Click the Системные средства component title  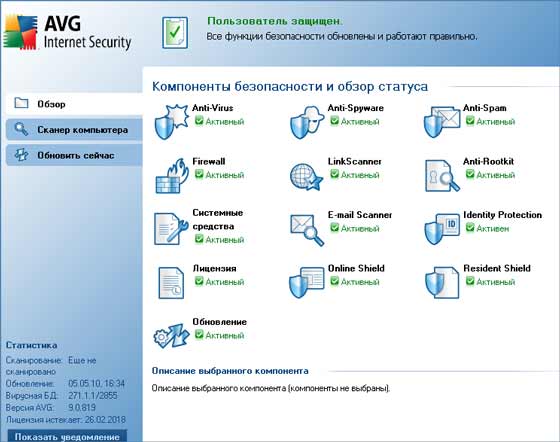point(218,220)
